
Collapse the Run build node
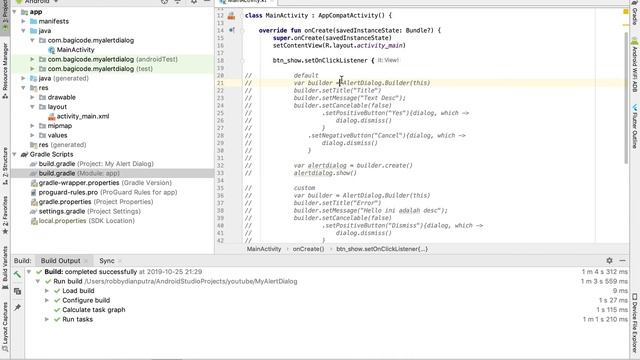tap(38, 281)
